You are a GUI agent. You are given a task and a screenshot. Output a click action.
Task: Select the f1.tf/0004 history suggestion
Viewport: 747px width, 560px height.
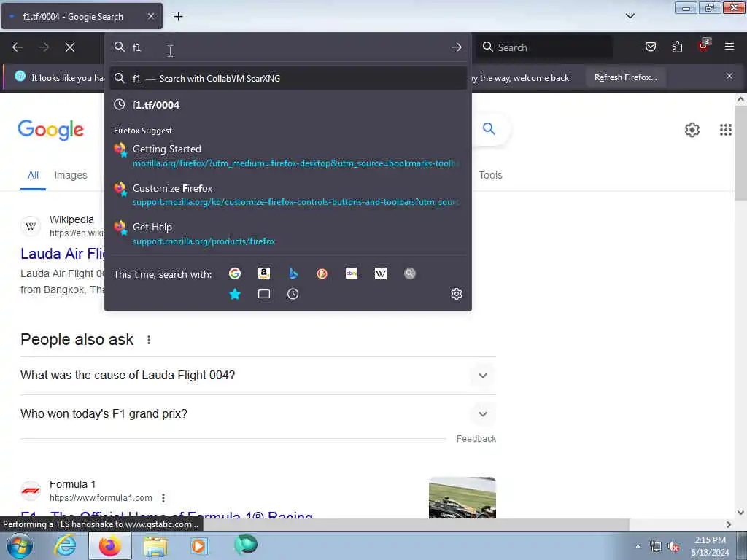click(287, 105)
